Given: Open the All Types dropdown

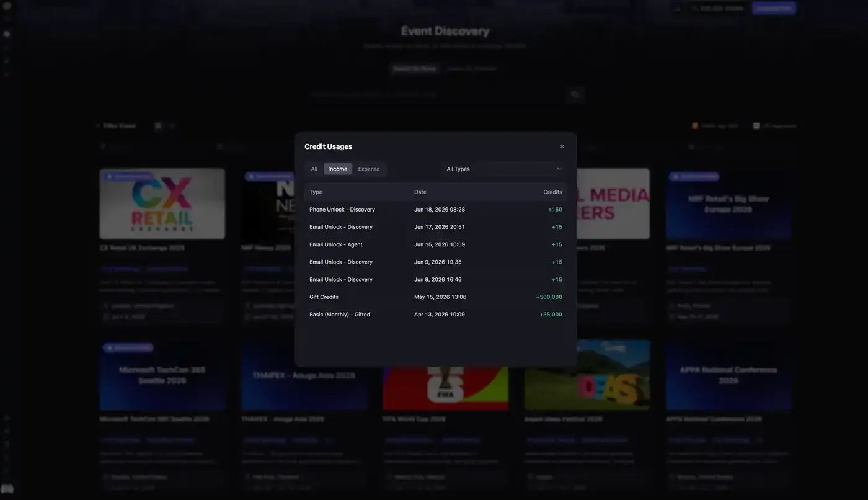Looking at the screenshot, I should tap(503, 169).
